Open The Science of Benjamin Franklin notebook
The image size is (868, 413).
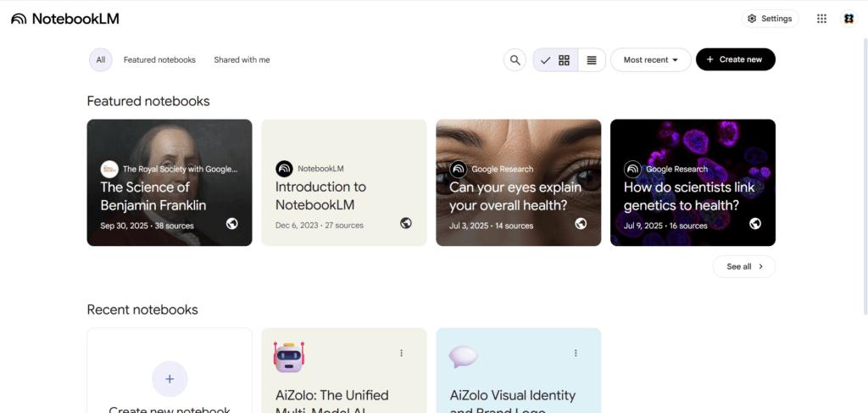[170, 182]
